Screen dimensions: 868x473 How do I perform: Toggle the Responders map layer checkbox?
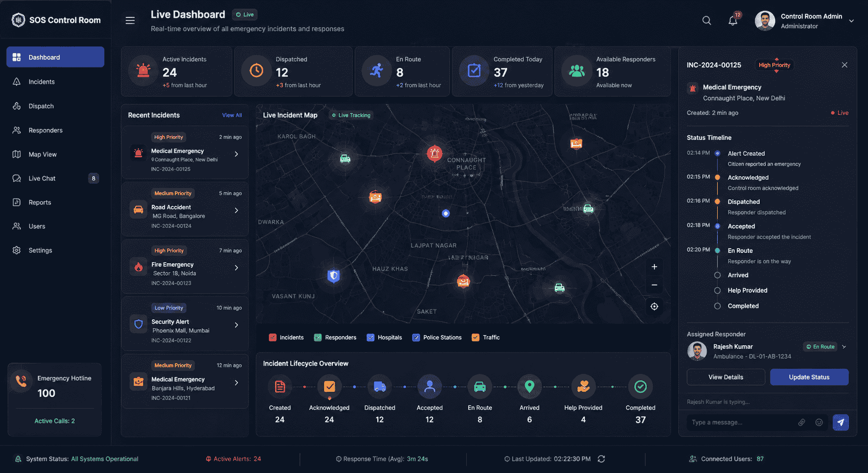click(317, 338)
